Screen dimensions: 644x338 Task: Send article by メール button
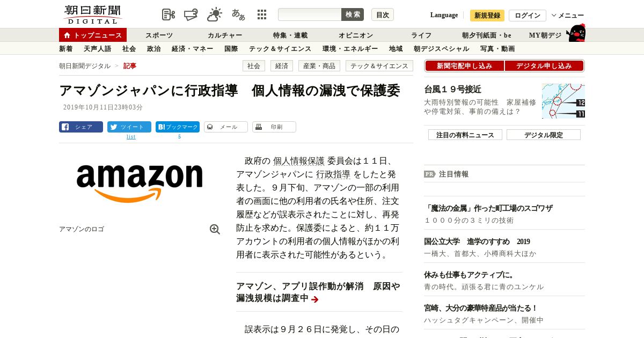(226, 127)
